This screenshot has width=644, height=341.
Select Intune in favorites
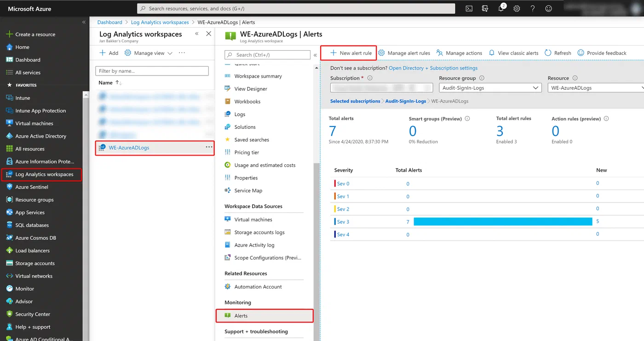pyautogui.click(x=23, y=98)
